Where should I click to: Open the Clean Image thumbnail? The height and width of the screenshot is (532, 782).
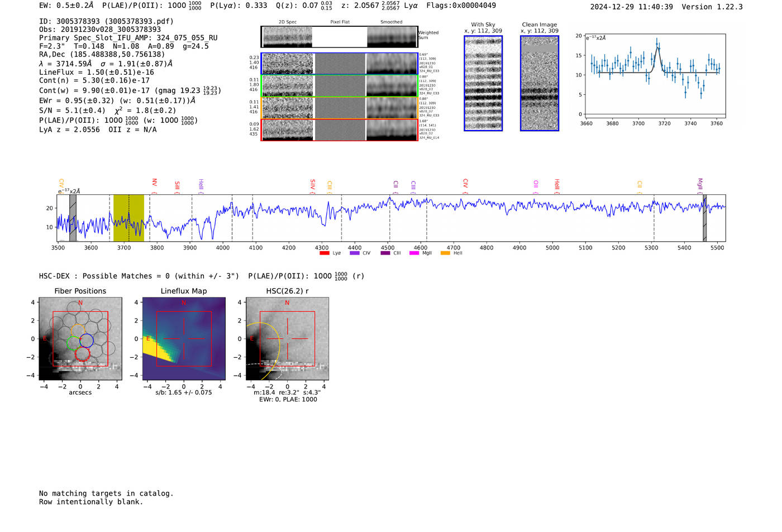coord(540,84)
